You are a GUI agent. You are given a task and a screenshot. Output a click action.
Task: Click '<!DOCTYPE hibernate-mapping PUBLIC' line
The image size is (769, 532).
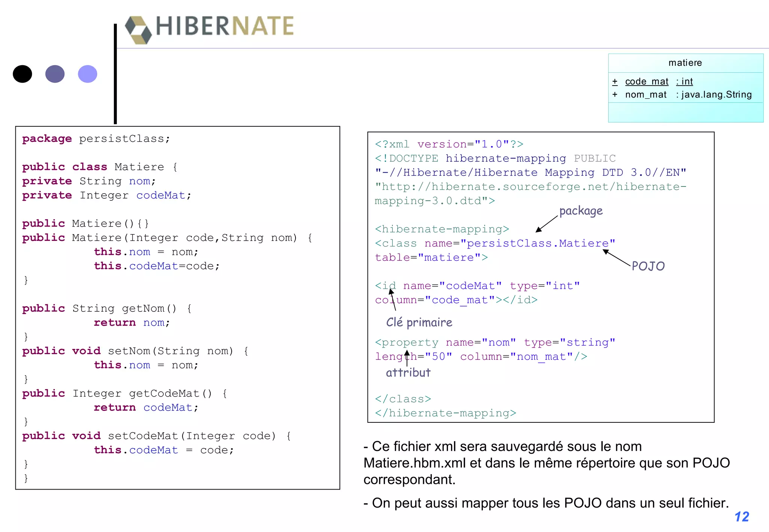click(495, 158)
